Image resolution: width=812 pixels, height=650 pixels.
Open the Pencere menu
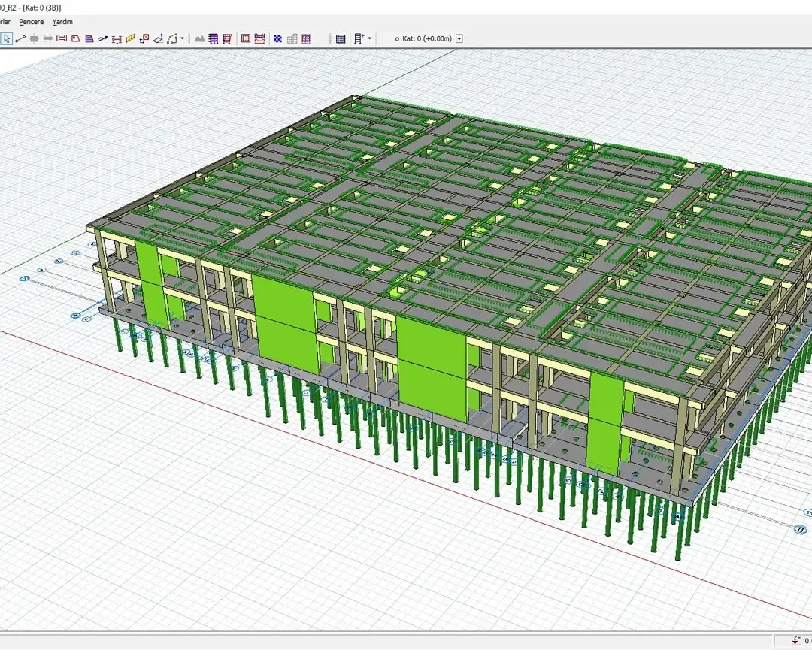(31, 22)
